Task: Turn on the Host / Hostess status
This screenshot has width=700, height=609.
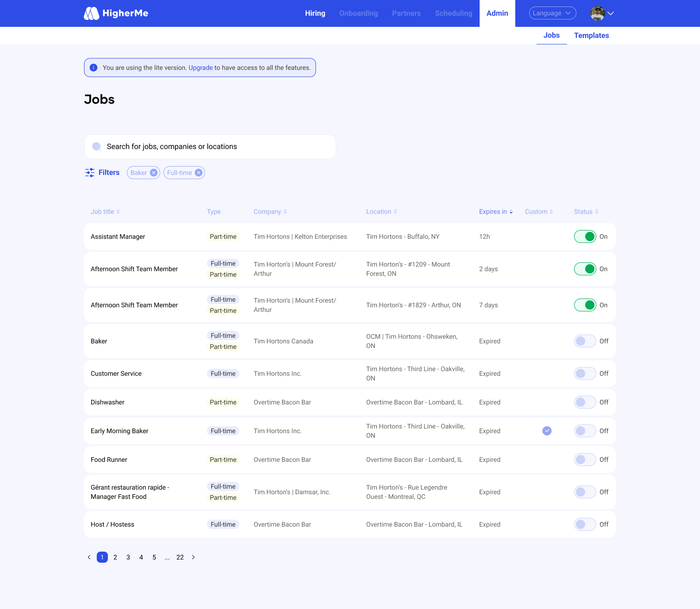Action: [585, 524]
